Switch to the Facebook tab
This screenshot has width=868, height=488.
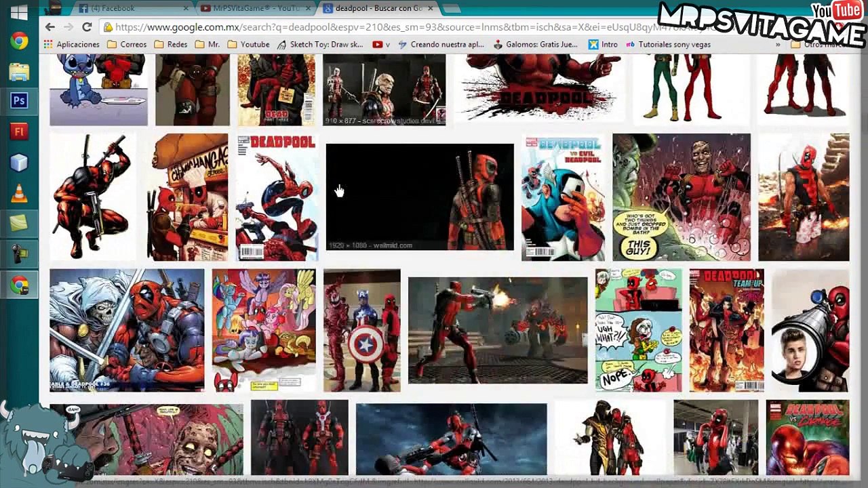tap(132, 8)
